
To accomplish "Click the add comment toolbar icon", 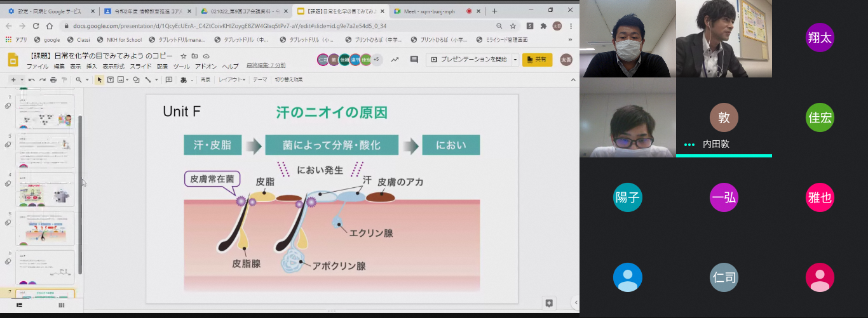I will point(169,80).
